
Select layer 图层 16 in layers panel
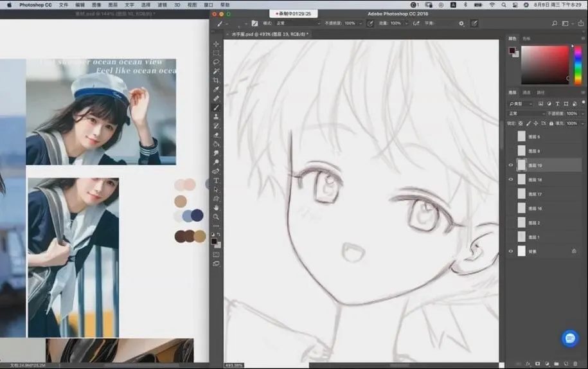(x=535, y=208)
